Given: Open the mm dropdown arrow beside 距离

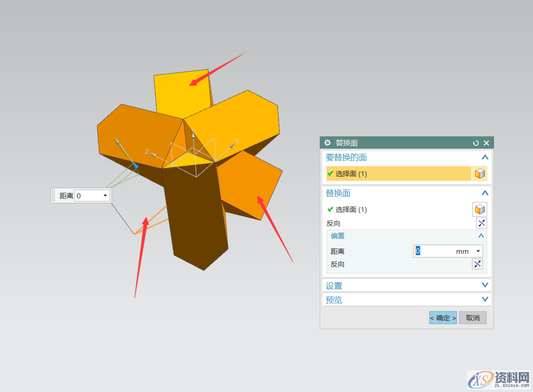Looking at the screenshot, I should pos(478,251).
